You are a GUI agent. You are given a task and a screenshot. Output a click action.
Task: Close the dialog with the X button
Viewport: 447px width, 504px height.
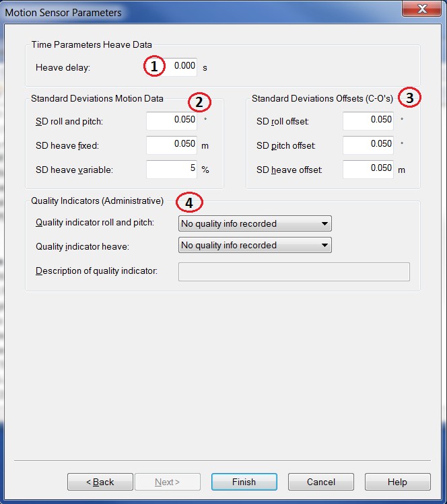tap(422, 8)
